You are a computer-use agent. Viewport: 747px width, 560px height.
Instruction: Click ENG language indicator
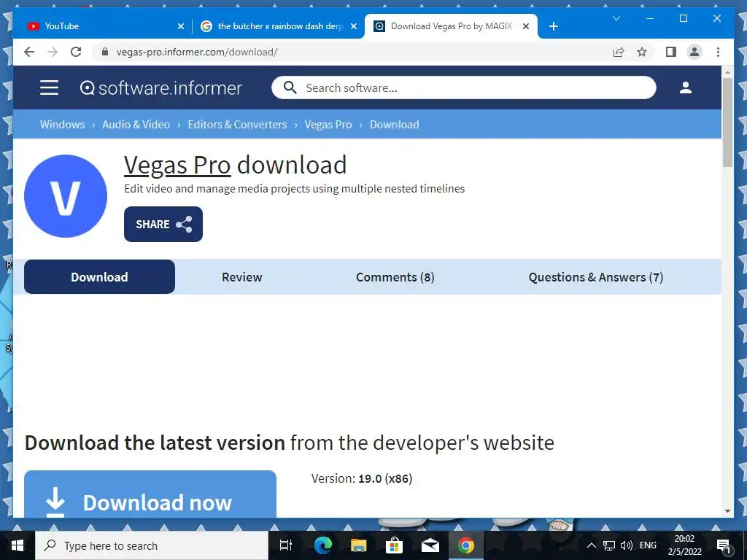click(x=648, y=545)
